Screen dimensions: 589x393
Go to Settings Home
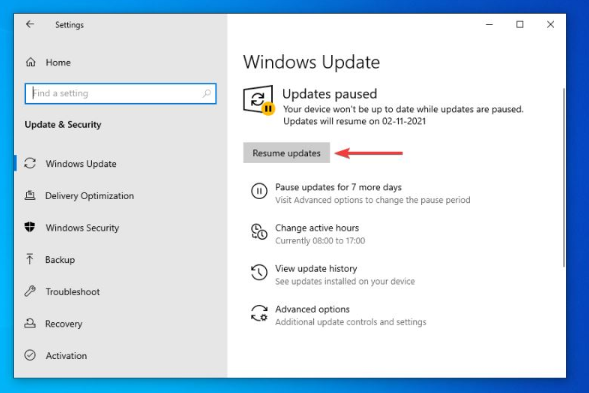click(x=58, y=62)
